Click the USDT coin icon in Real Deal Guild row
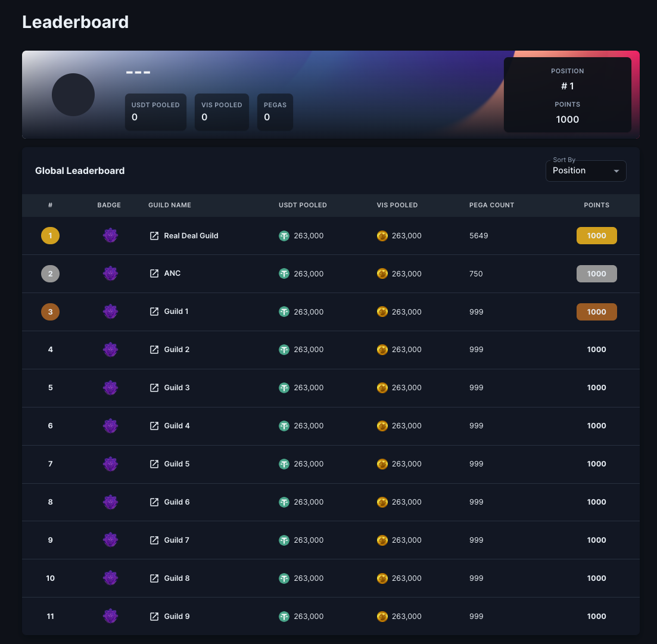The image size is (657, 644). [284, 236]
